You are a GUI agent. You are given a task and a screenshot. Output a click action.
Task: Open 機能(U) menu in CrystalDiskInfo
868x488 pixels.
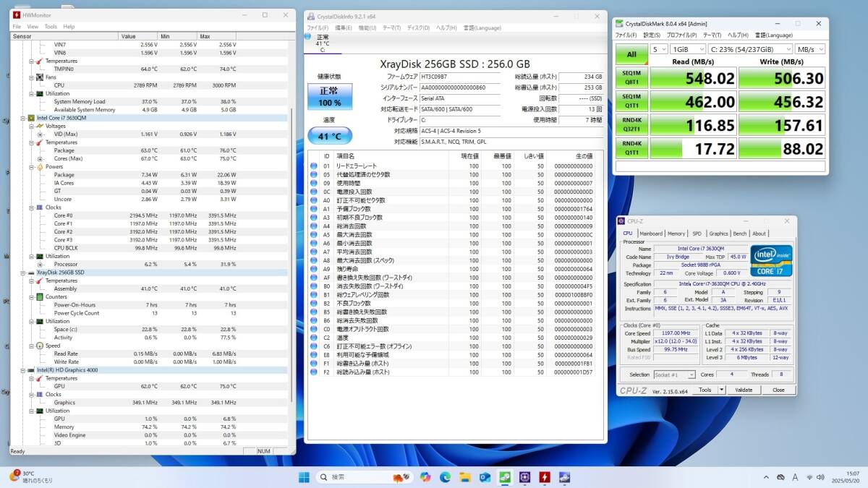point(367,27)
